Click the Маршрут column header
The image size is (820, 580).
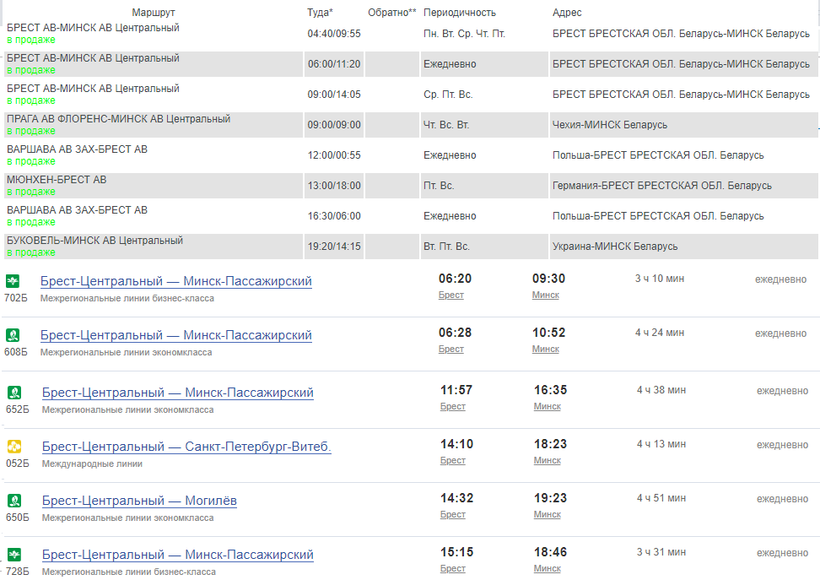point(153,12)
